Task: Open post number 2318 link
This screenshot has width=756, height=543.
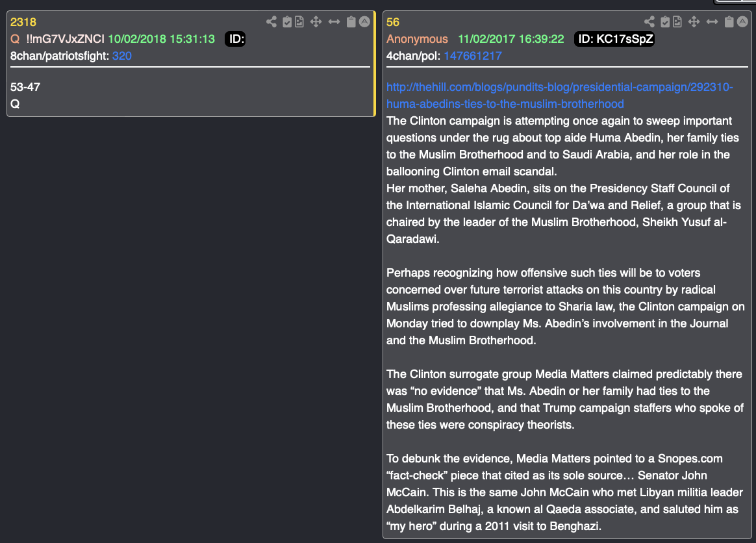Action: point(23,22)
